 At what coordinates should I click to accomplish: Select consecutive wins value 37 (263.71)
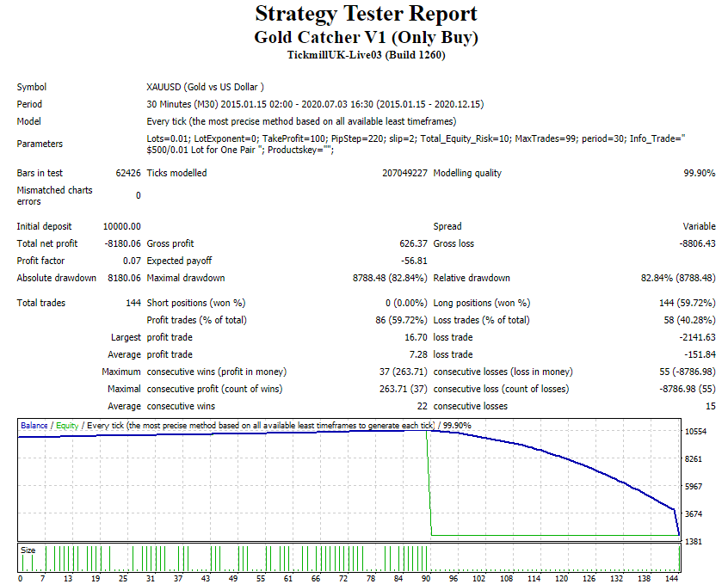click(403, 372)
